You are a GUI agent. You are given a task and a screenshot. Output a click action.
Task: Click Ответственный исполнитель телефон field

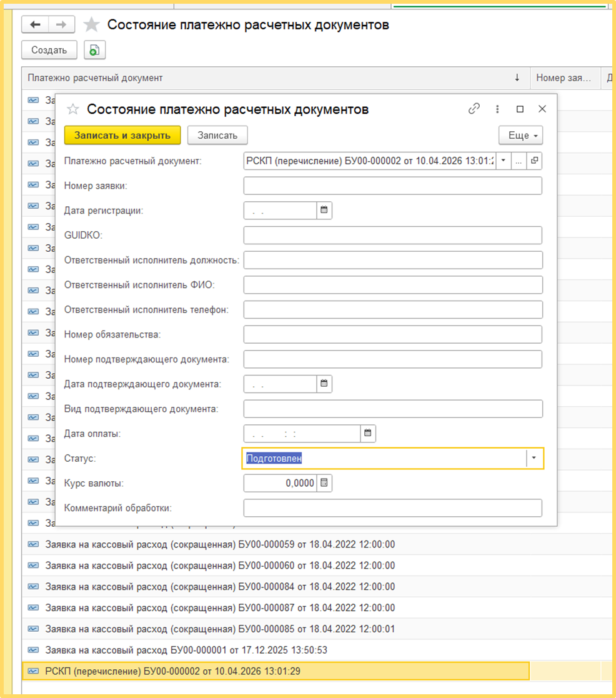[393, 310]
